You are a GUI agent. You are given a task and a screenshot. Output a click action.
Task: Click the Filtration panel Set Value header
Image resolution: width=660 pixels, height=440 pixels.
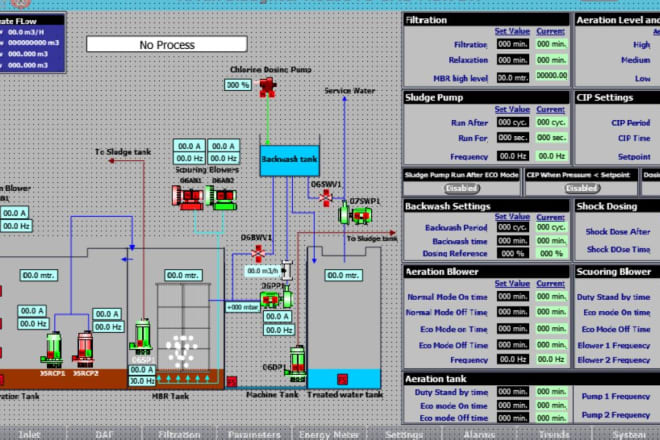click(x=512, y=31)
